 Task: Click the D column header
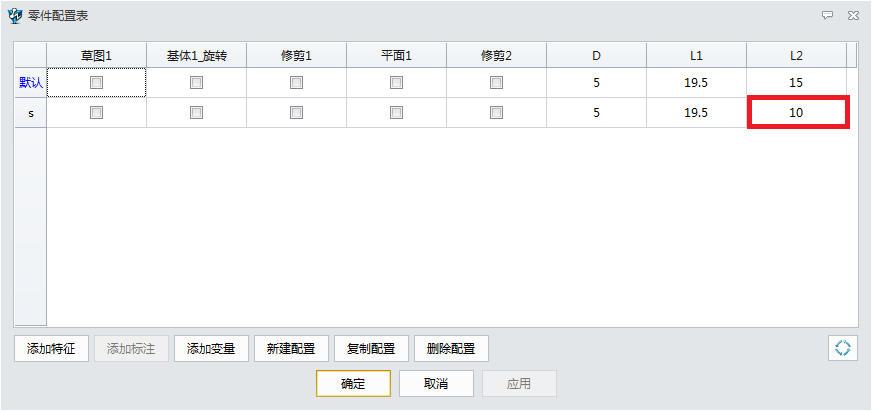(x=596, y=56)
